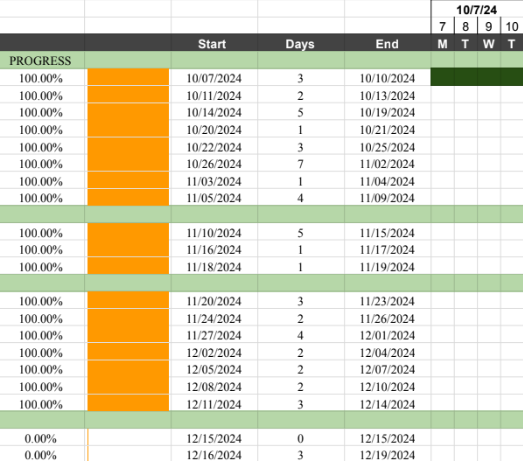Click orange progress bar beside 11/20/2024

pyautogui.click(x=128, y=301)
